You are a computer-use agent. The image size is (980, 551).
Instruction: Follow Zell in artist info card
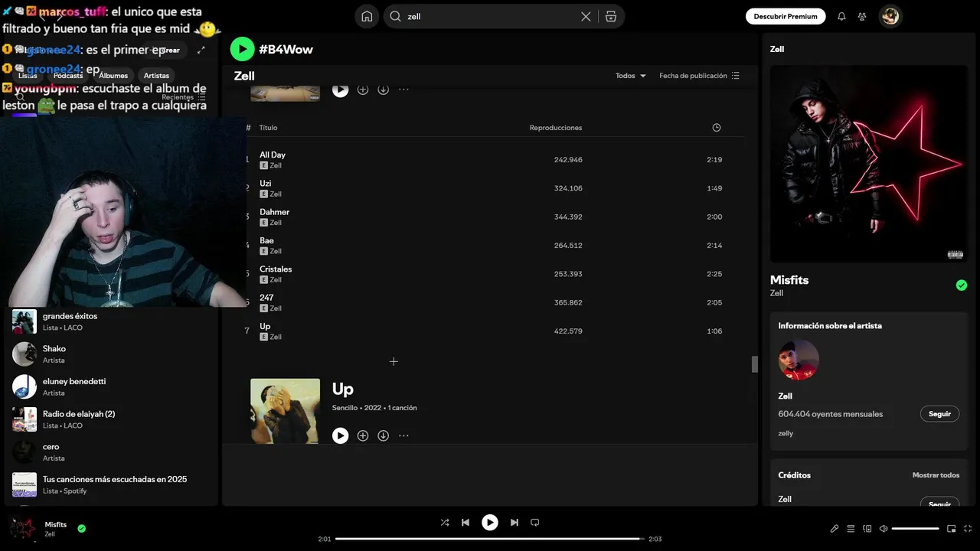(939, 414)
